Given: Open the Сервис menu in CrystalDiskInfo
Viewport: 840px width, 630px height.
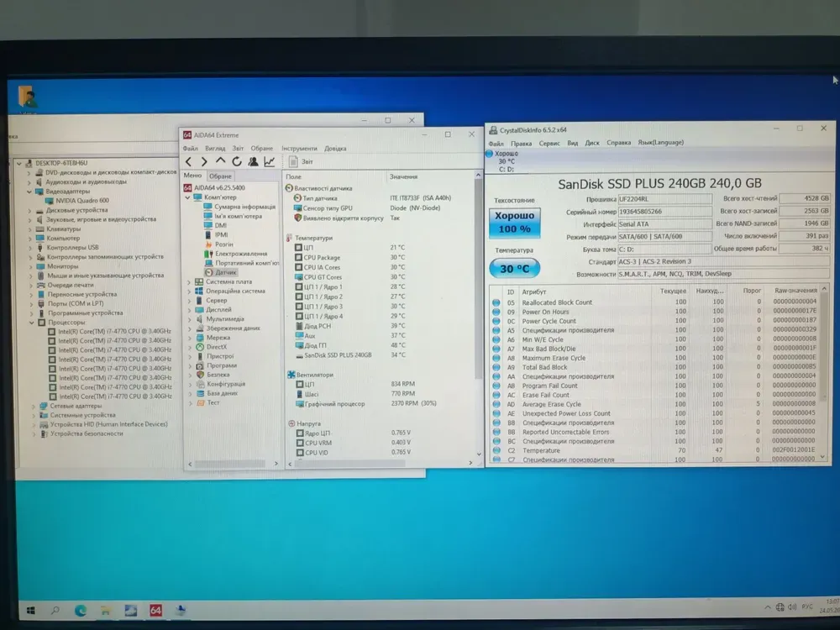Looking at the screenshot, I should click(x=549, y=143).
